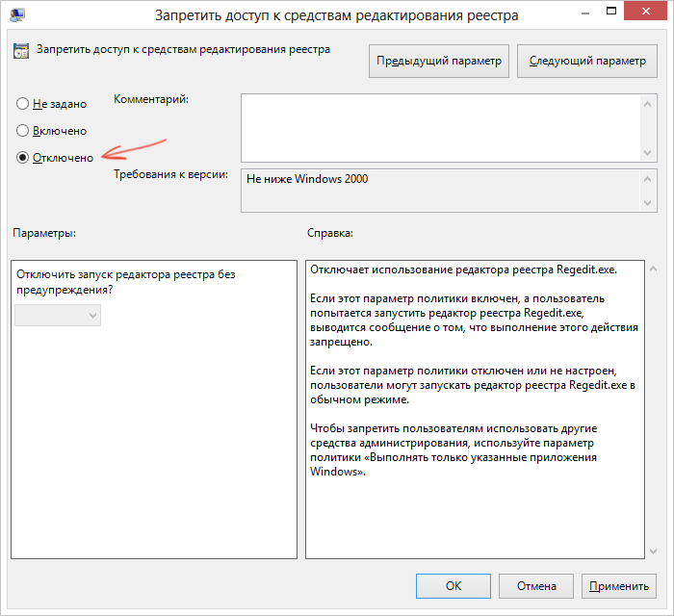Confirm with the OK button
The height and width of the screenshot is (616, 674).
(x=454, y=586)
